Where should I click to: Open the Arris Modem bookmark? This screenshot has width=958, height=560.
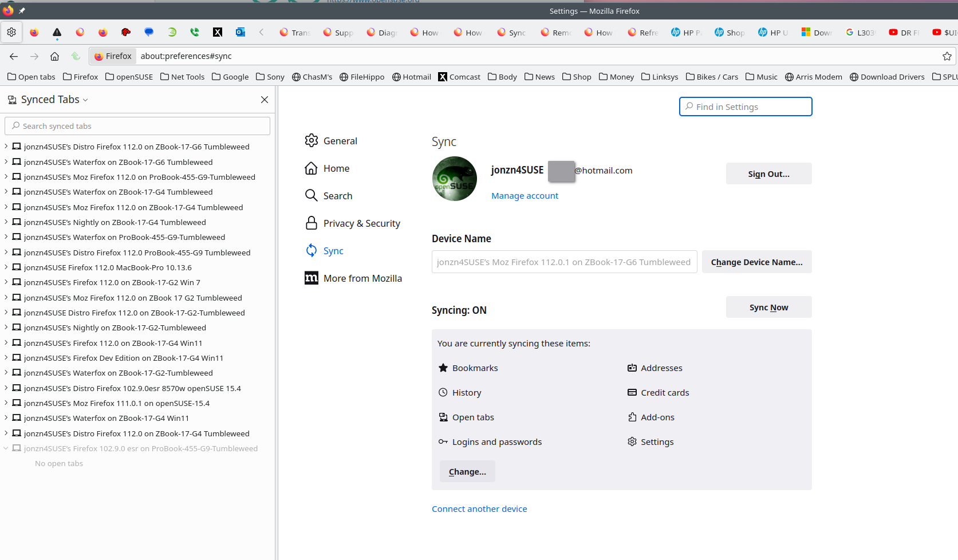(x=814, y=77)
